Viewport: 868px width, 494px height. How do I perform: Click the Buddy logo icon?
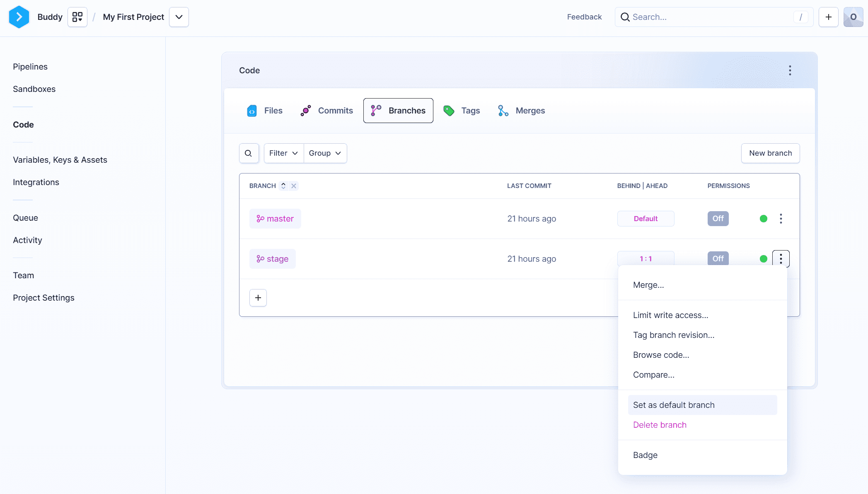coord(18,17)
